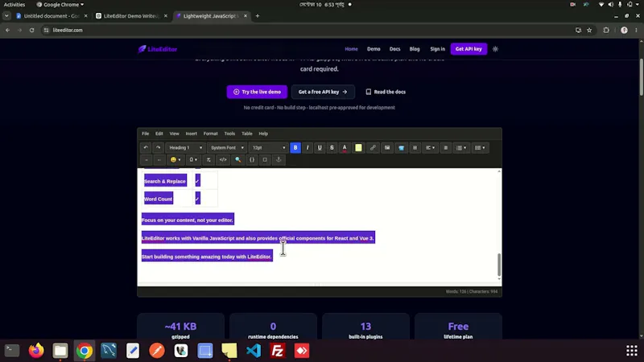Bookmark this page with star icon

coord(589,30)
